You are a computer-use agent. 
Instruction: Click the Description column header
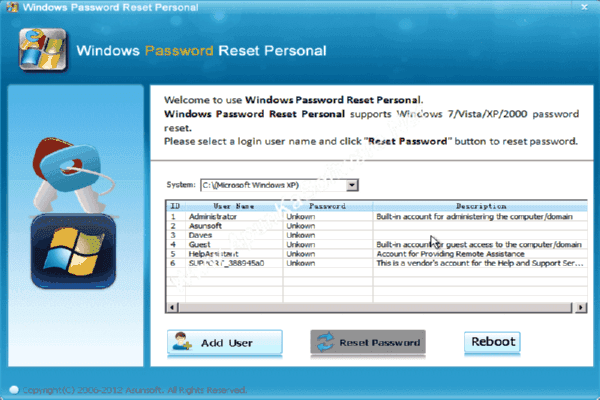(480, 206)
